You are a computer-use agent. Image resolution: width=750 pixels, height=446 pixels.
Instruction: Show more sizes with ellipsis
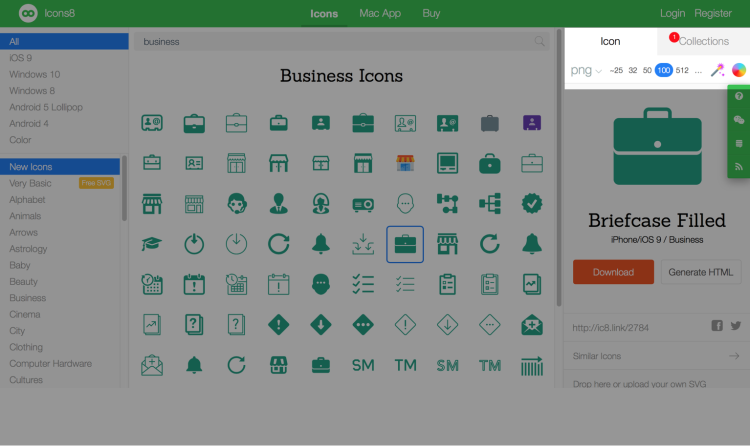[x=698, y=70]
